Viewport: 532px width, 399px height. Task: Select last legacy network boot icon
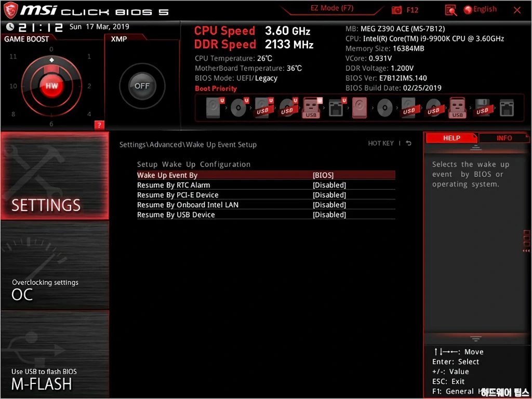507,108
